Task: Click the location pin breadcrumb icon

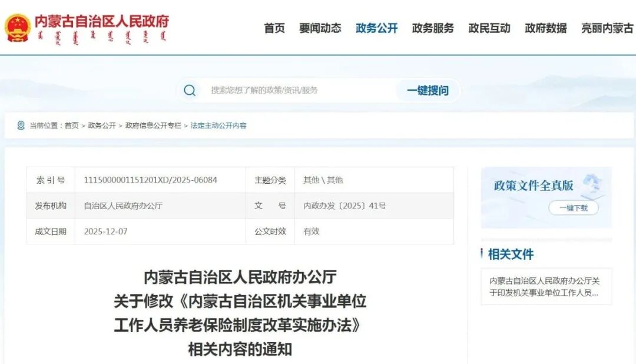Action: pos(21,125)
